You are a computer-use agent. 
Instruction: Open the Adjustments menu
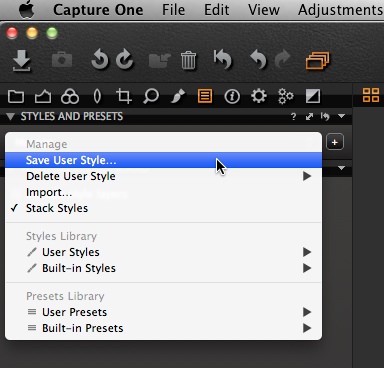[x=341, y=10]
